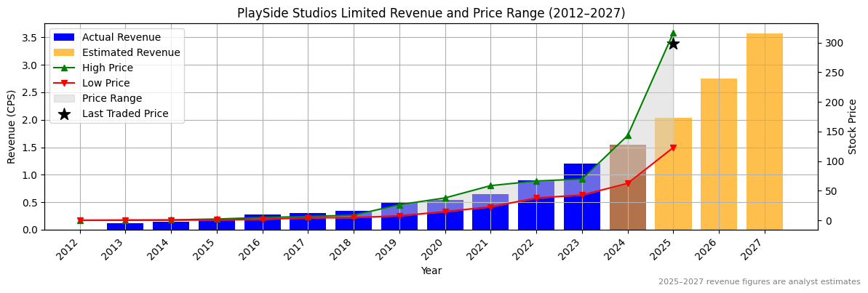Click the Last Traded Price star on the chart
The height and width of the screenshot is (293, 868).
pyautogui.click(x=673, y=44)
